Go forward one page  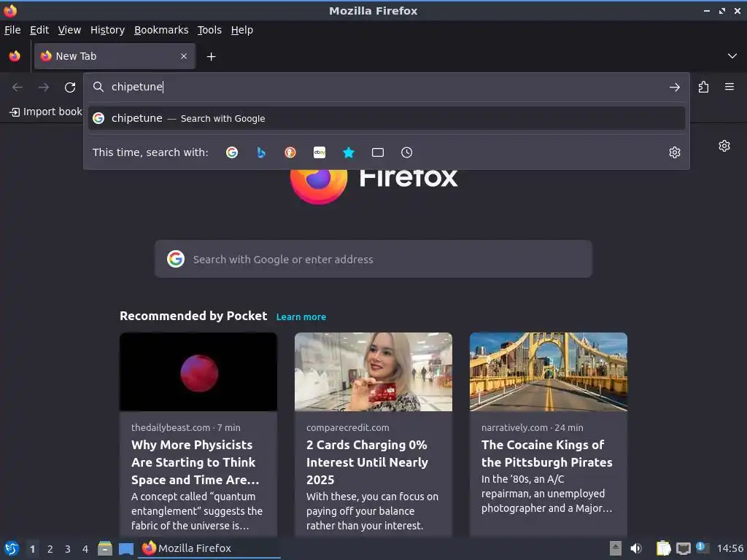[x=44, y=87]
